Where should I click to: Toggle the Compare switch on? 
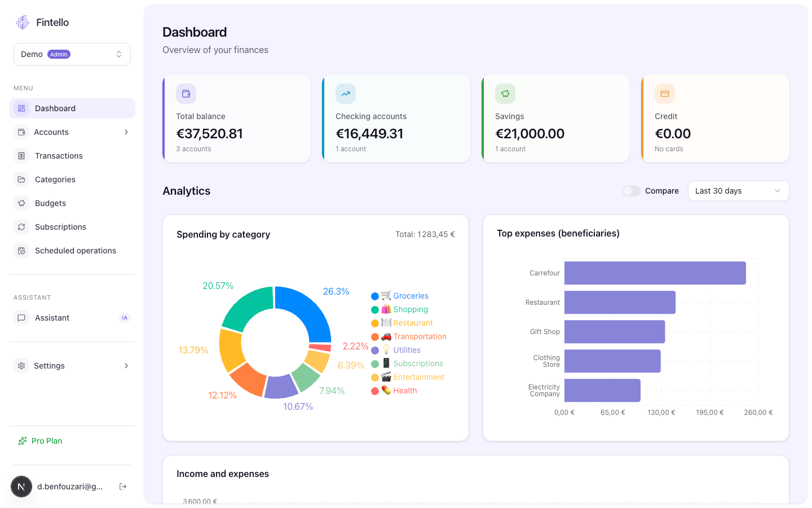tap(631, 191)
